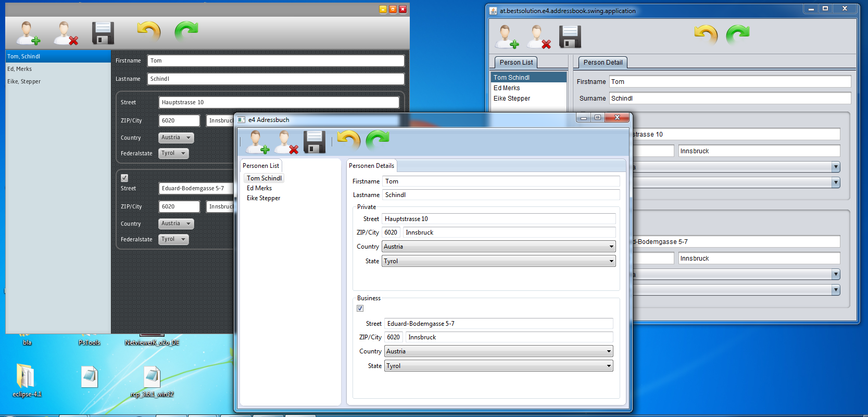Open Private Country dropdown showing Austria

(499, 247)
